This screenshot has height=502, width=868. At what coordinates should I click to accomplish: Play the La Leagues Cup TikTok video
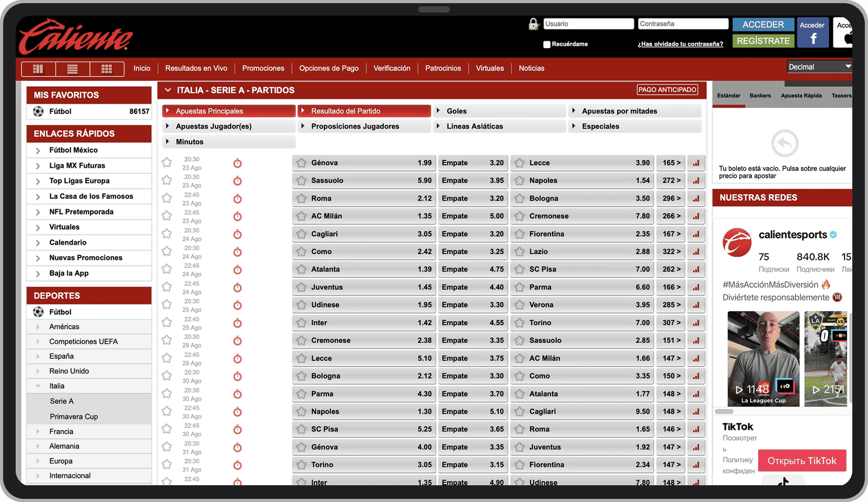point(763,359)
